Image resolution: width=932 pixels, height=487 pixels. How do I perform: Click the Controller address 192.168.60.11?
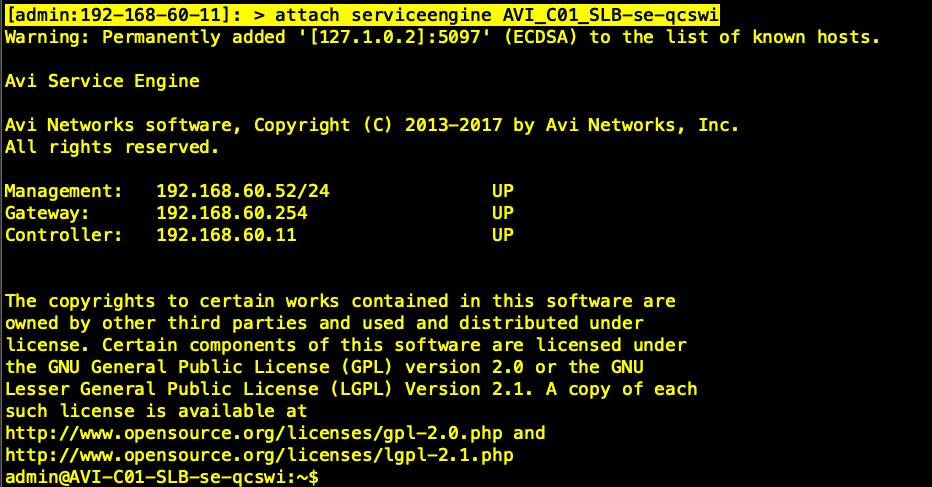click(x=226, y=235)
